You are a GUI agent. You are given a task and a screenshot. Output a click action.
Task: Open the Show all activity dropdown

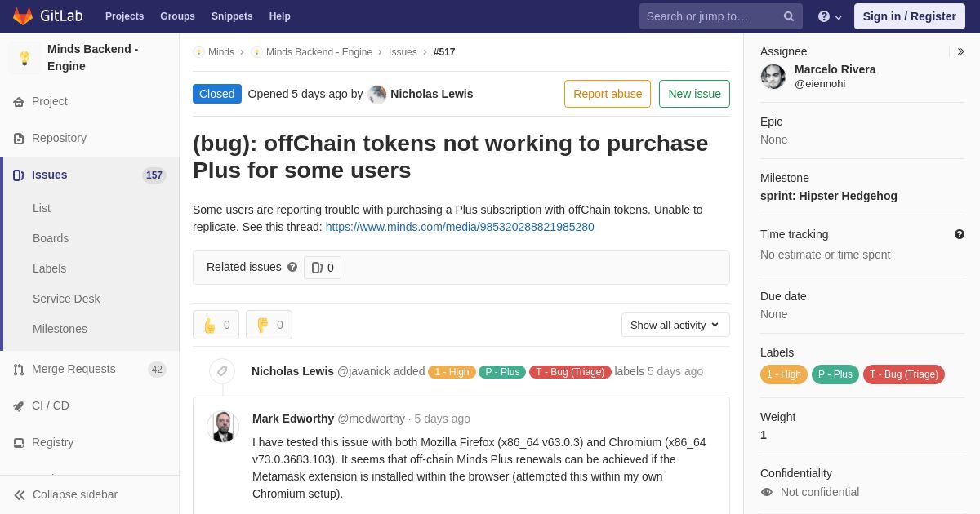[675, 325]
